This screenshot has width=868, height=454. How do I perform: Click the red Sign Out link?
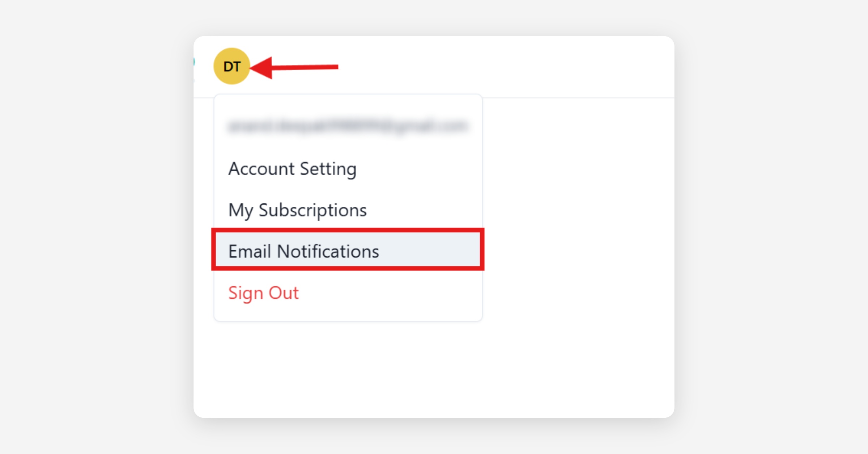[x=263, y=293]
